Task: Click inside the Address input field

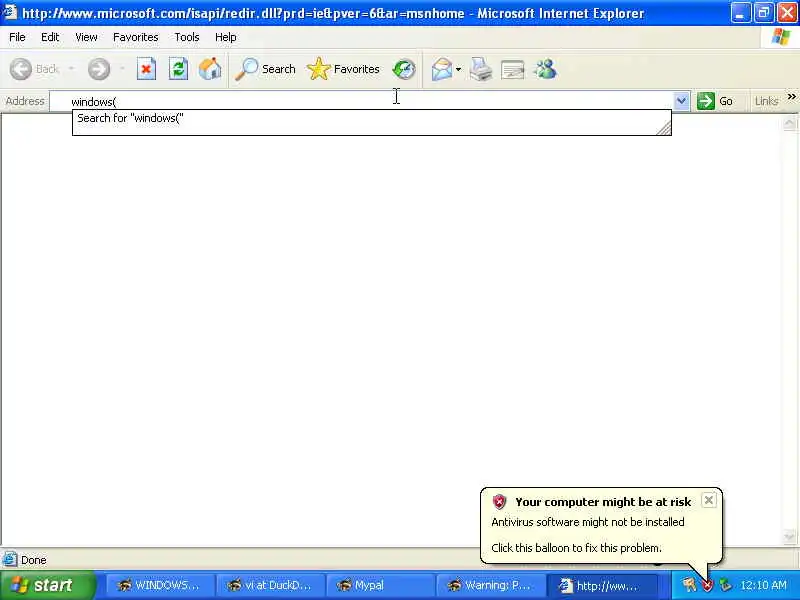Action: tap(362, 101)
